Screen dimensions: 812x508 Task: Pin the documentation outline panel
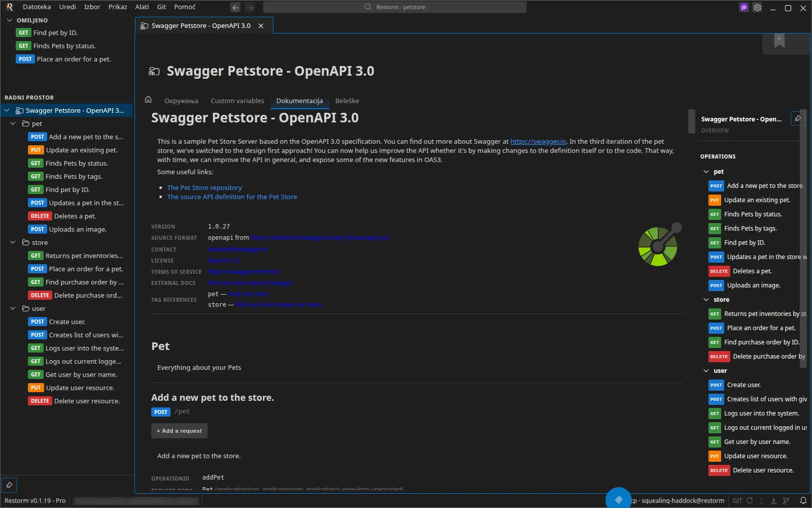tap(798, 118)
